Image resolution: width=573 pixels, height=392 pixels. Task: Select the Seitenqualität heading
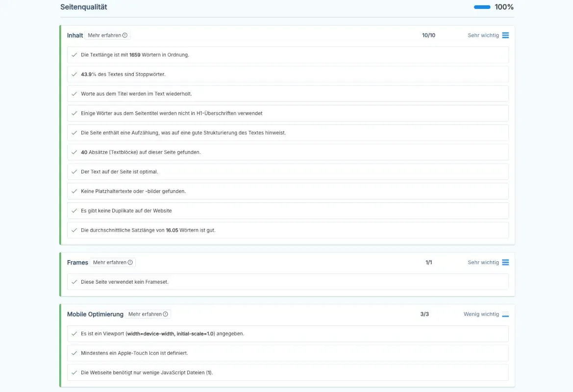point(83,7)
